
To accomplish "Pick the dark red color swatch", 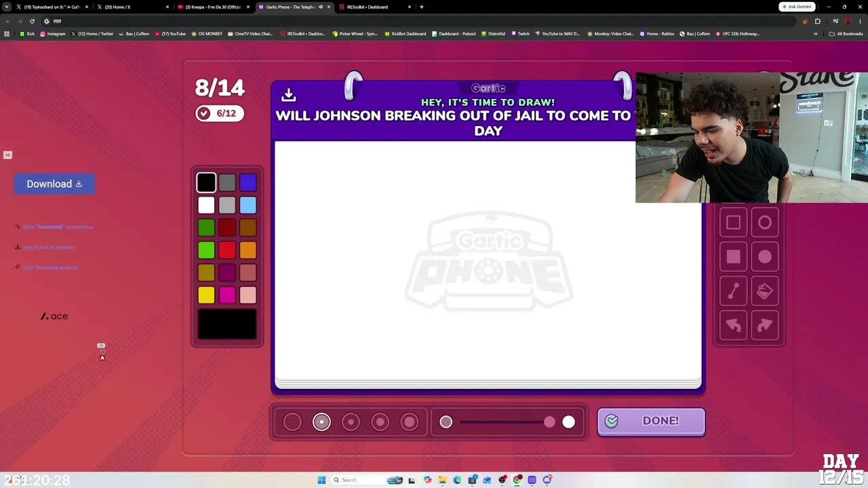I will [227, 228].
